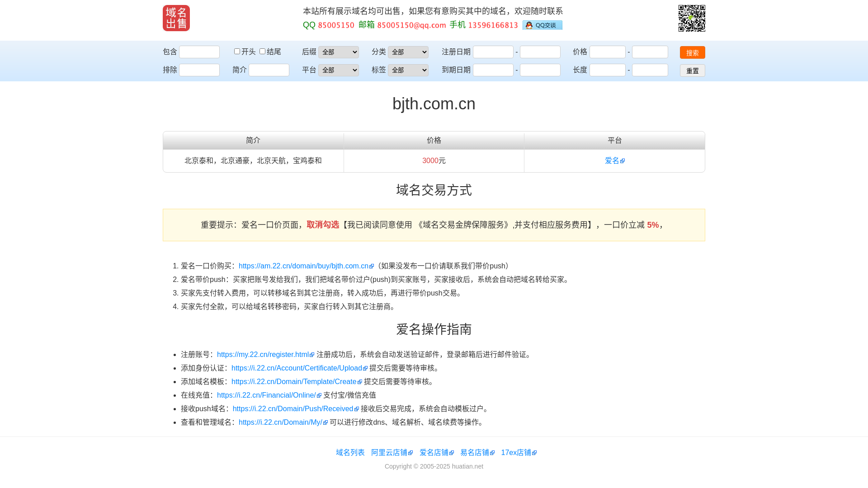Screen dimensions: 868x488
Task: Expand the 平台 dropdown
Action: (338, 70)
